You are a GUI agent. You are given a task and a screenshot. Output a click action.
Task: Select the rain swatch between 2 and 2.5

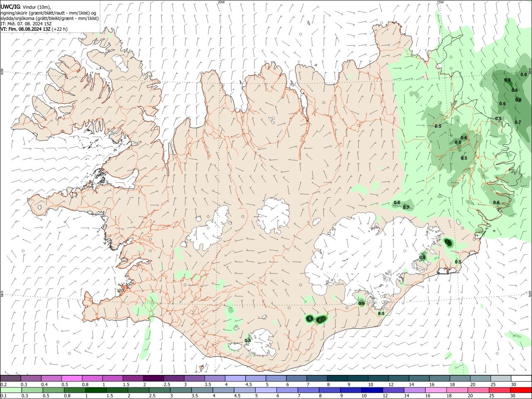click(x=138, y=390)
